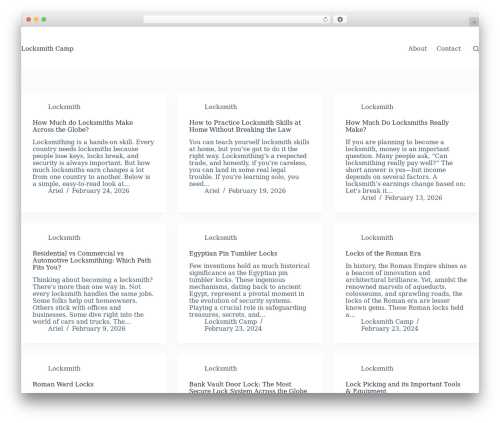Click excerpt starting 'Thinking about becoming a locksmith?'
Screen dimensions: 500x423
93,301
